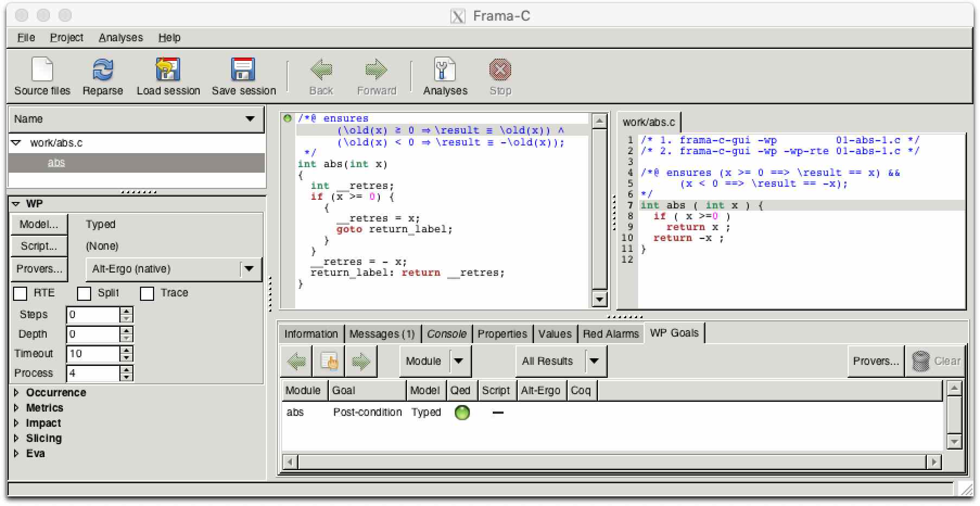Click the Stop analysis icon

pyautogui.click(x=500, y=70)
